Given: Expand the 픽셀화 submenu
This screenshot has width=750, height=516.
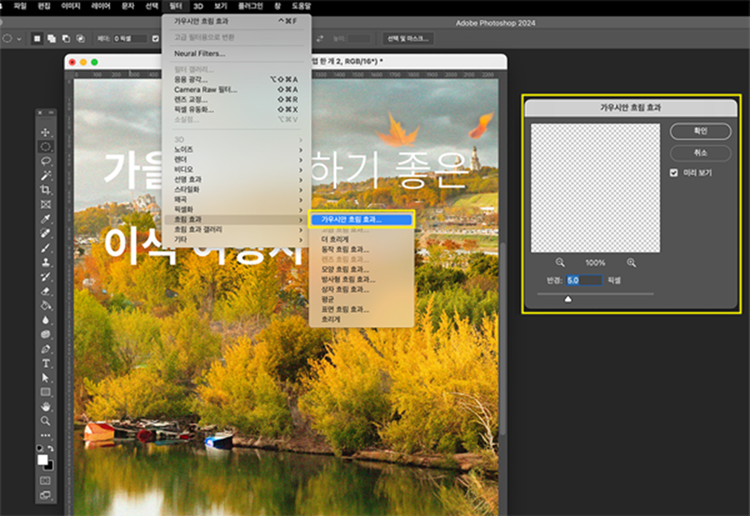Looking at the screenshot, I should (238, 209).
